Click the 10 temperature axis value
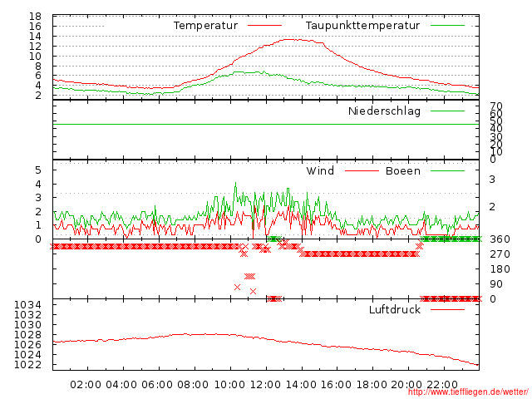 35,56
